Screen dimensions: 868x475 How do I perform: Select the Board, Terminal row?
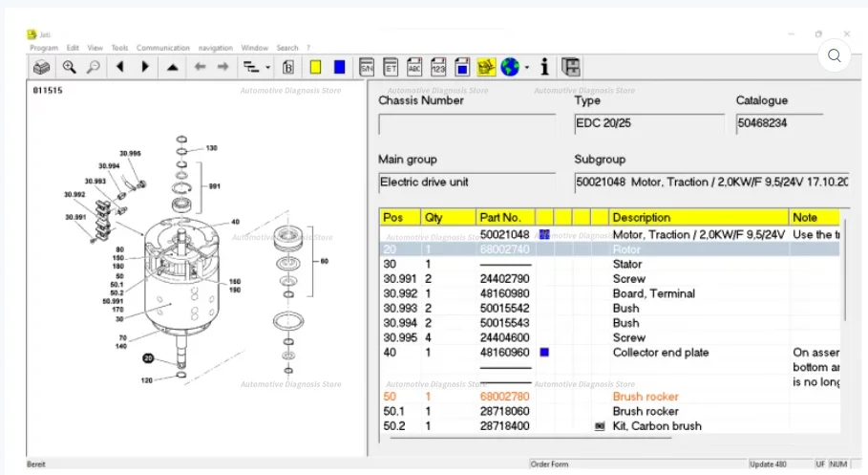pyautogui.click(x=609, y=293)
